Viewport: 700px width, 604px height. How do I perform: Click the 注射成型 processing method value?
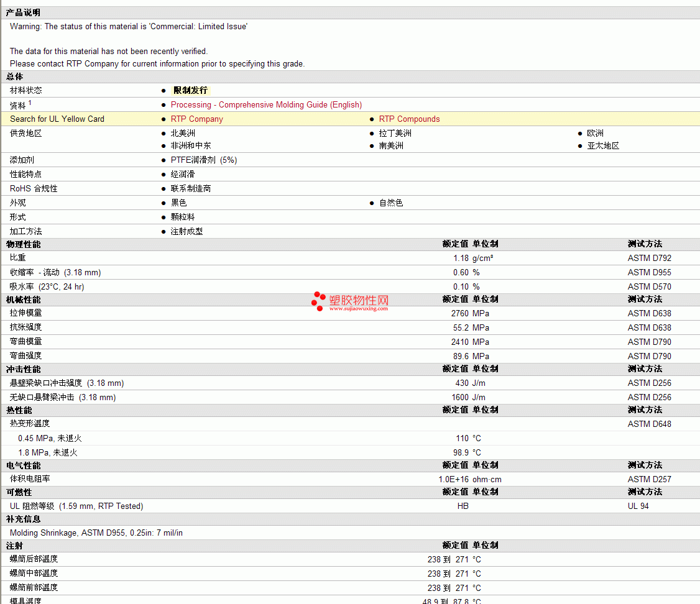pos(187,232)
